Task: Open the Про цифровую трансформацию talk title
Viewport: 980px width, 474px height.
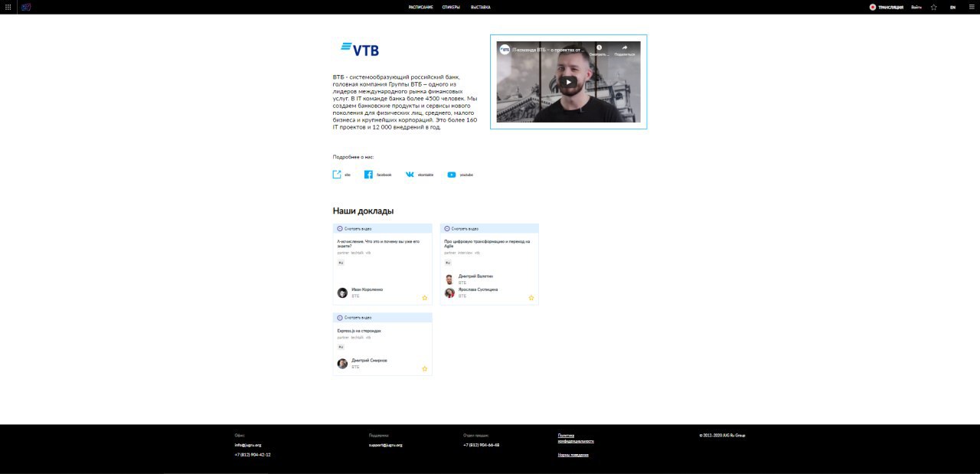Action: point(487,244)
